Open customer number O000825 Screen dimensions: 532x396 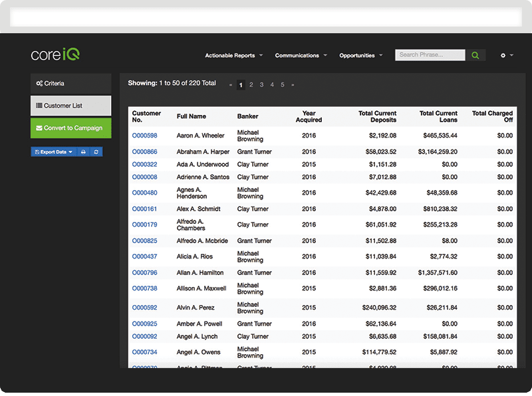pyautogui.click(x=144, y=241)
